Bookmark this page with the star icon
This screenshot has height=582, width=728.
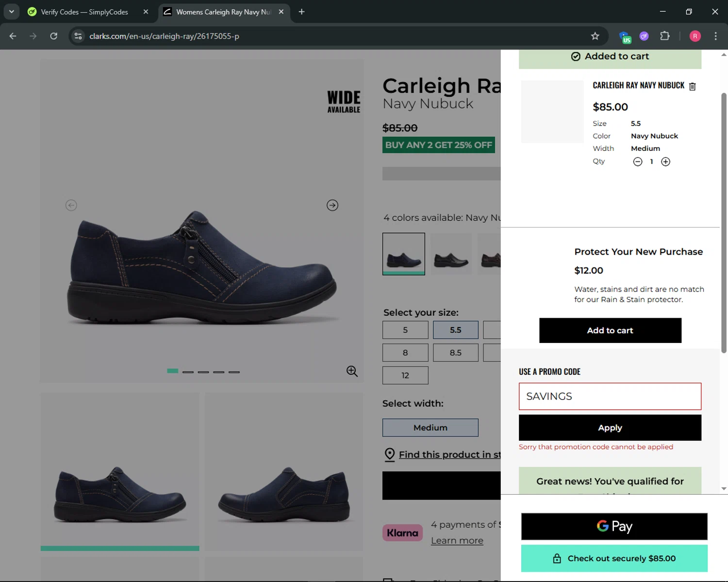pyautogui.click(x=595, y=36)
